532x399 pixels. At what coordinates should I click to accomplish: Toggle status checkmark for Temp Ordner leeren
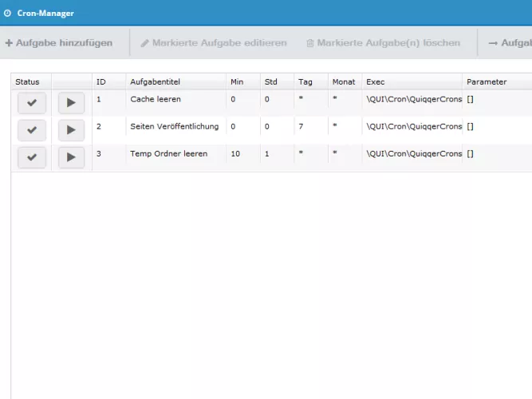click(x=31, y=157)
